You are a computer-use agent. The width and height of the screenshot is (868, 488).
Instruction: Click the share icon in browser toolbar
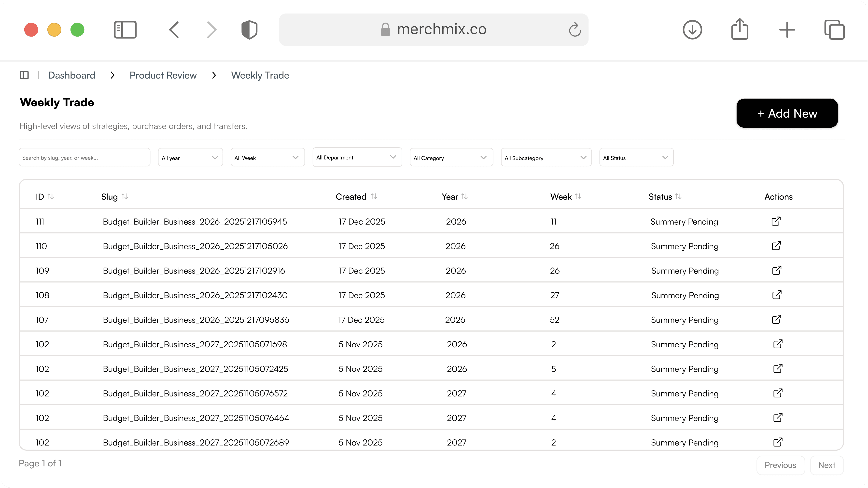click(740, 30)
